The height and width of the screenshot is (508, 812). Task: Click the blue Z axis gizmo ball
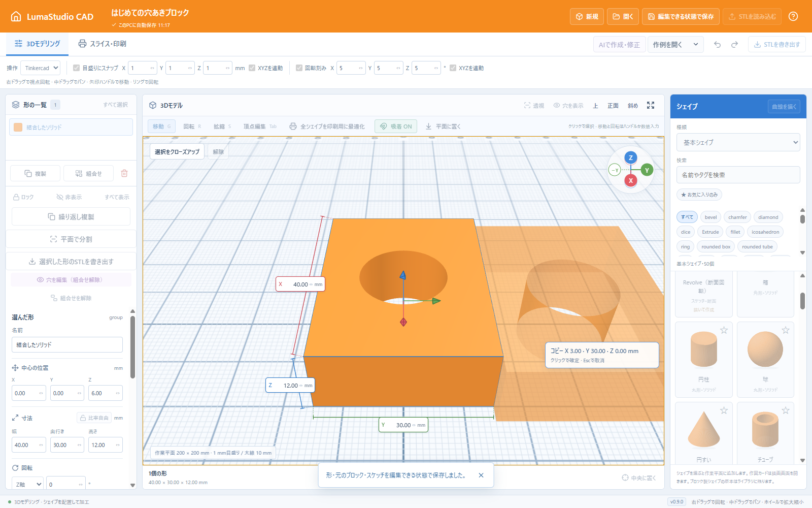click(631, 157)
